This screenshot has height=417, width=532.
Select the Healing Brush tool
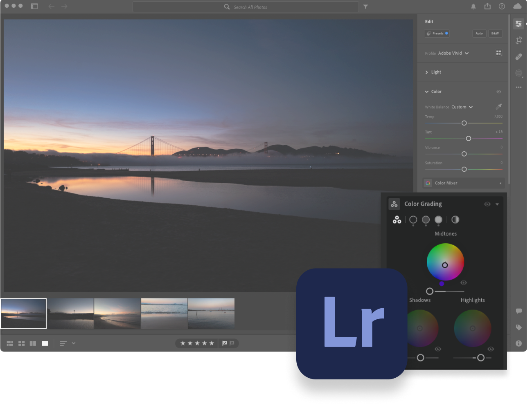click(518, 57)
